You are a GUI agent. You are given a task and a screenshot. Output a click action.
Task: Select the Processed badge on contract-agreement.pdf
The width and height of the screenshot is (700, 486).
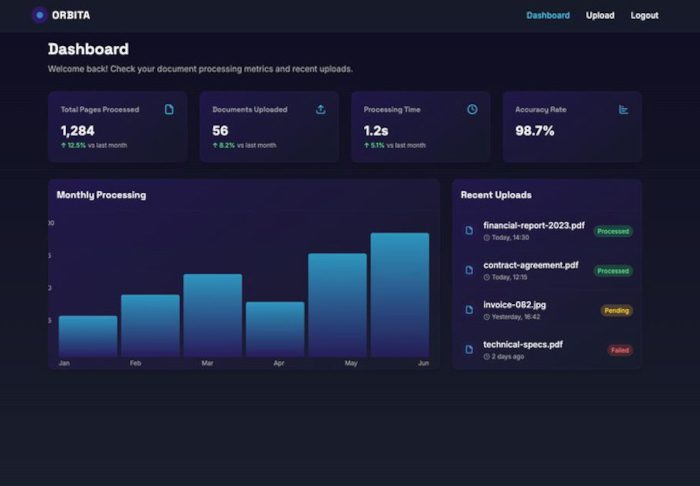pos(613,271)
